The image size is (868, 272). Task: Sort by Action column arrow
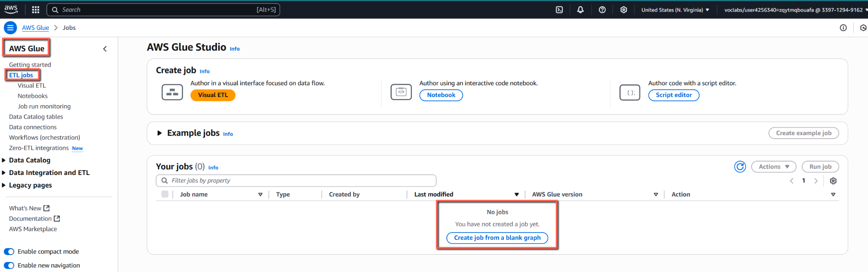pos(833,194)
